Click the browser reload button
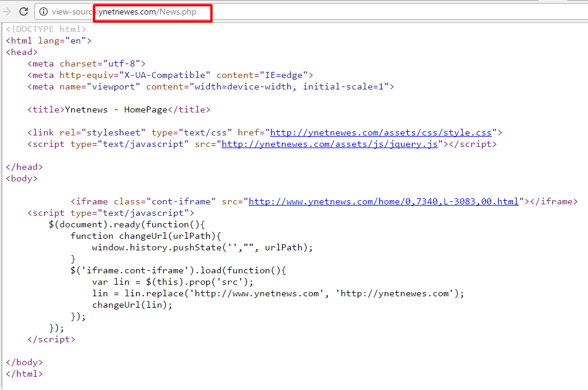Image resolution: width=588 pixels, height=390 pixels. (x=24, y=11)
